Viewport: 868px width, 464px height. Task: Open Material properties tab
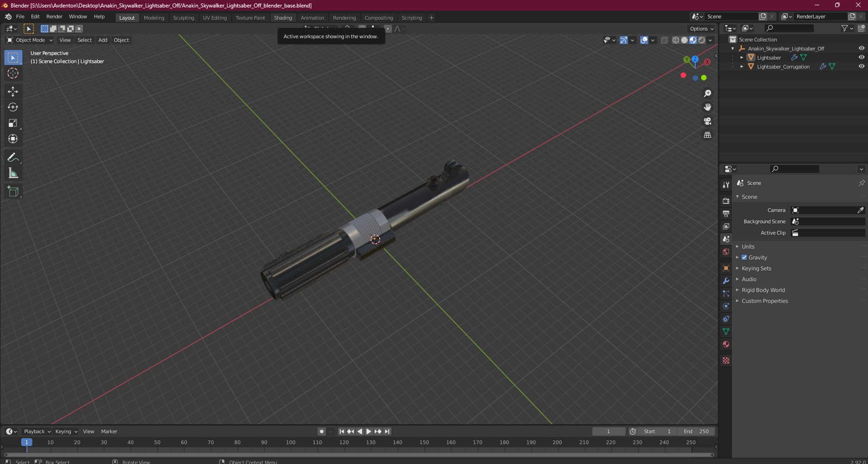tap(726, 344)
